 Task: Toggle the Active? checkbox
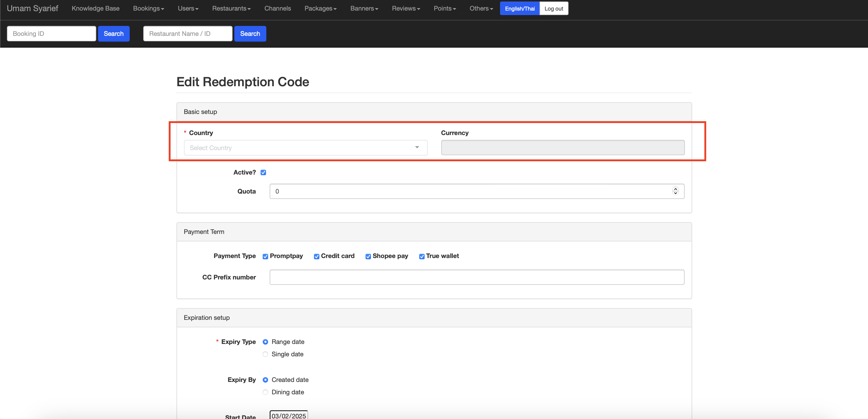[263, 172]
